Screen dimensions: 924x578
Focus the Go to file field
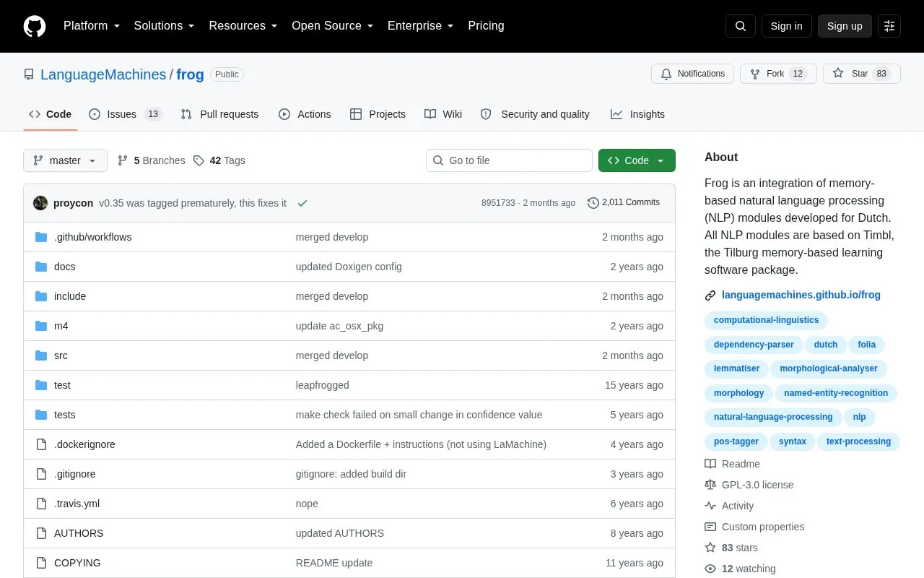(x=509, y=160)
